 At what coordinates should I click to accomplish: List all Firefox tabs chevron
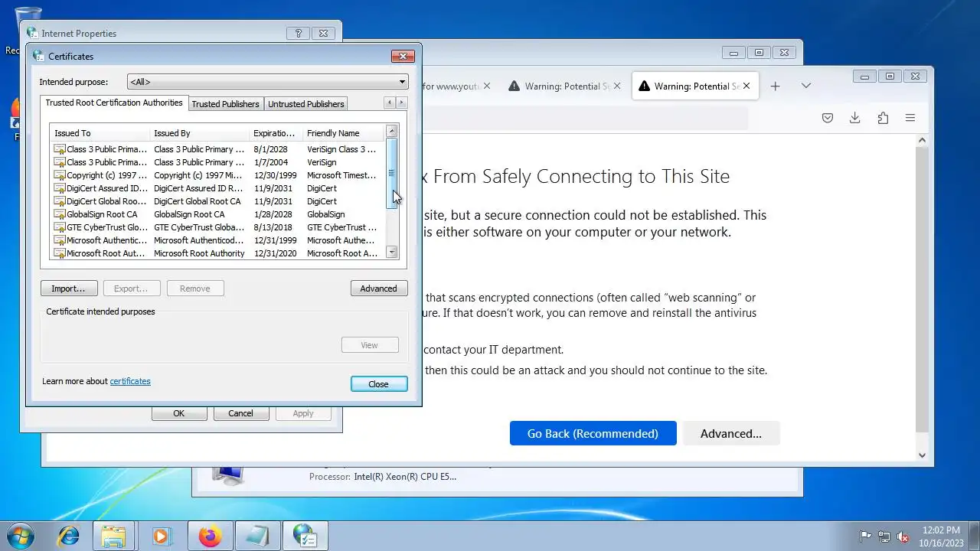tap(806, 86)
